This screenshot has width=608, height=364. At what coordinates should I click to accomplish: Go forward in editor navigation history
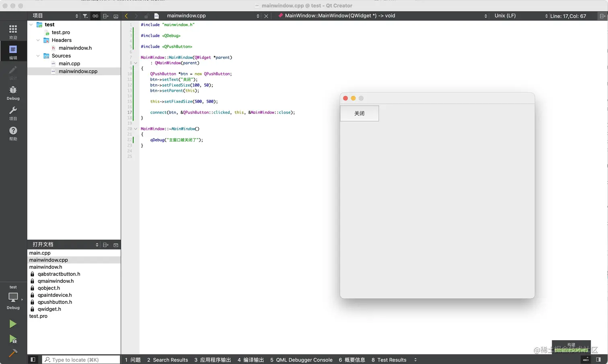(136, 16)
